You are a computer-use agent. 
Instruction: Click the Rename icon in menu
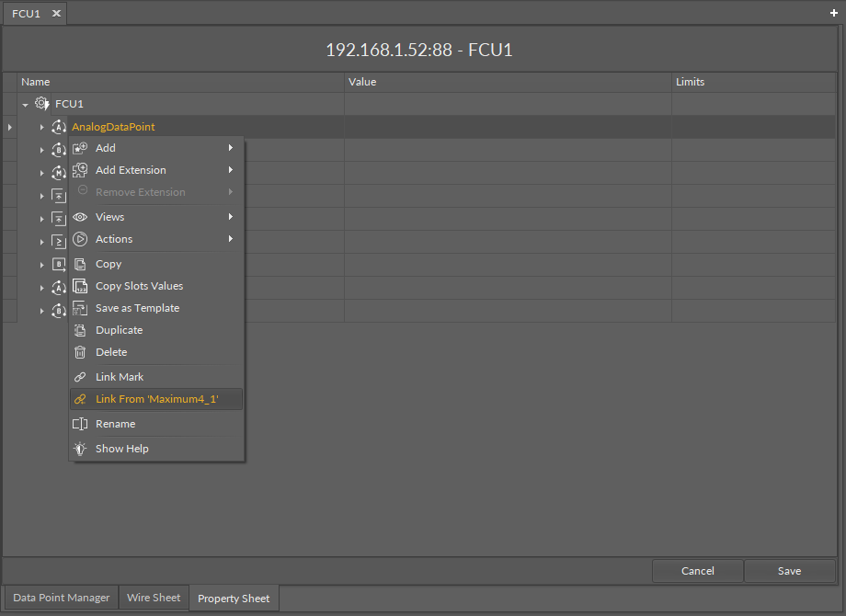click(80, 424)
